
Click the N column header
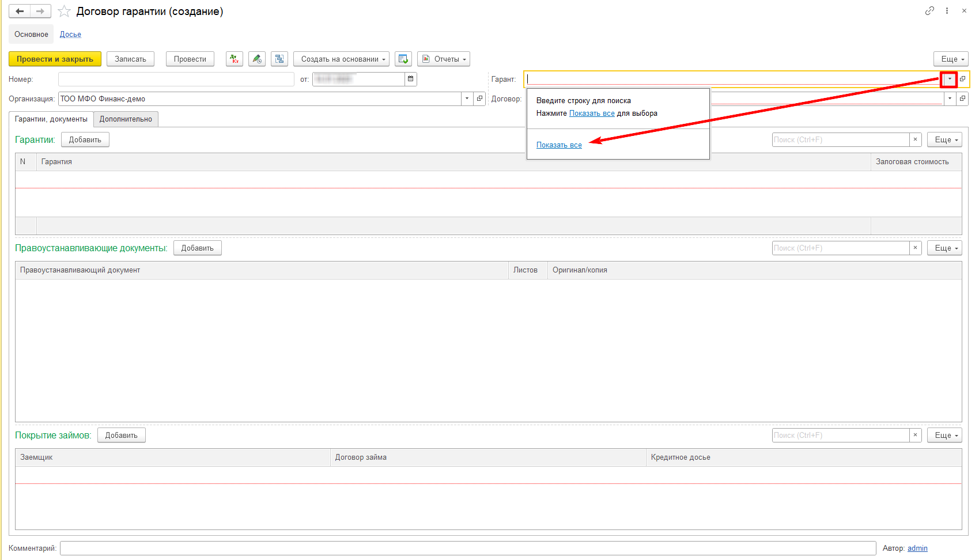tap(26, 161)
